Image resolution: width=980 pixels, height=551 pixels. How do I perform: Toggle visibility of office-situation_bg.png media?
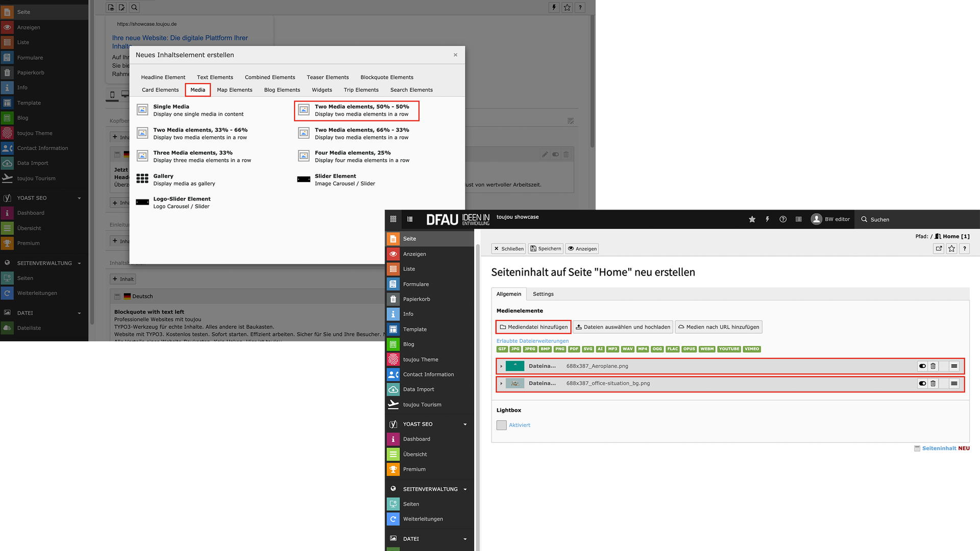point(922,384)
